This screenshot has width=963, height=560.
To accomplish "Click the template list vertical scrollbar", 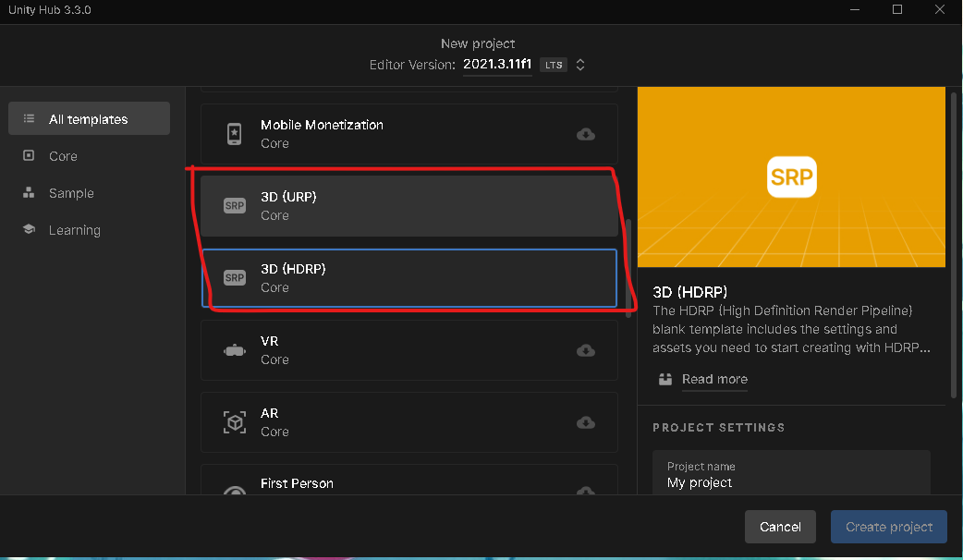I will (x=628, y=268).
